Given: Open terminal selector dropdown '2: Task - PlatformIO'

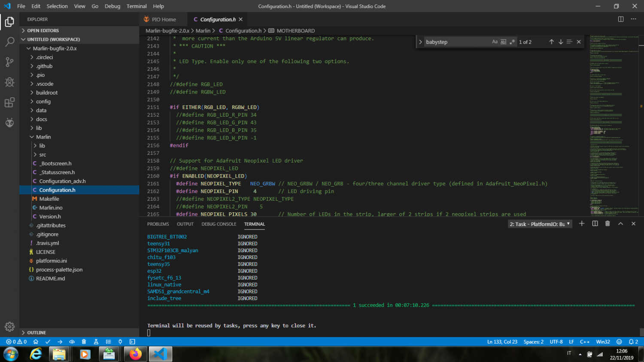Looking at the screenshot, I should (540, 224).
